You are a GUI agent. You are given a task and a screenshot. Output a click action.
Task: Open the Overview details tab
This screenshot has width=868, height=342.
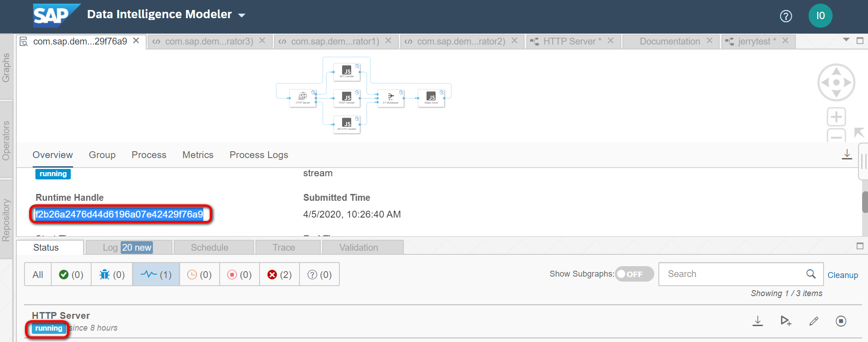(x=53, y=155)
